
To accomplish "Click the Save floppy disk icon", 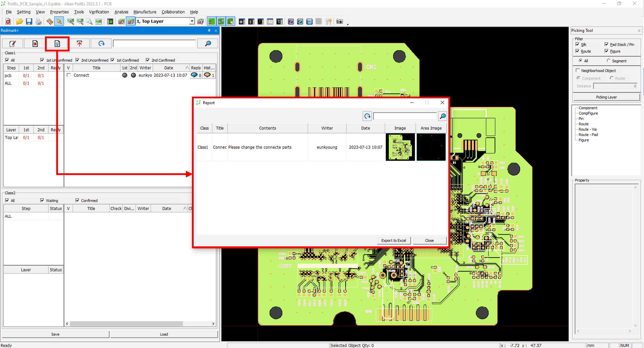I will click(29, 22).
